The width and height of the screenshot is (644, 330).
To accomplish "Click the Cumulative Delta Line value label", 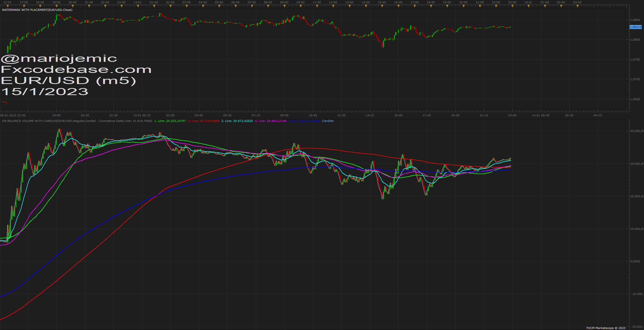I will coord(125,121).
